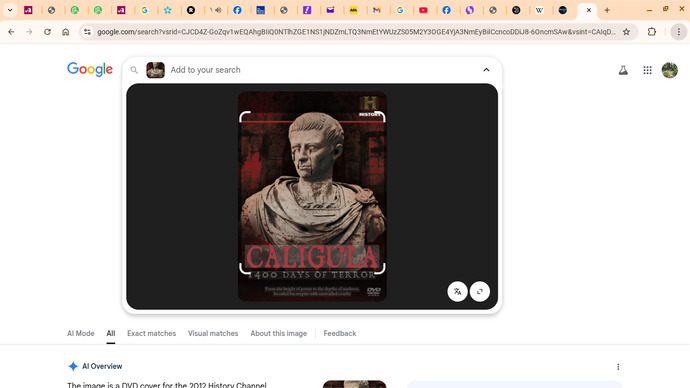Open the Google account profile picture

pos(670,70)
